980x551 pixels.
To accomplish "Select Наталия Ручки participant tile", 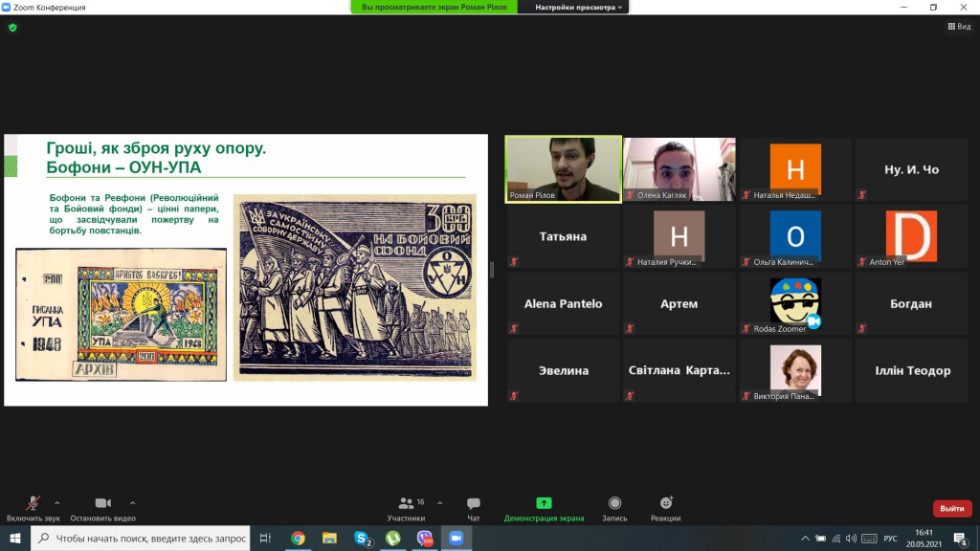I will click(x=679, y=236).
